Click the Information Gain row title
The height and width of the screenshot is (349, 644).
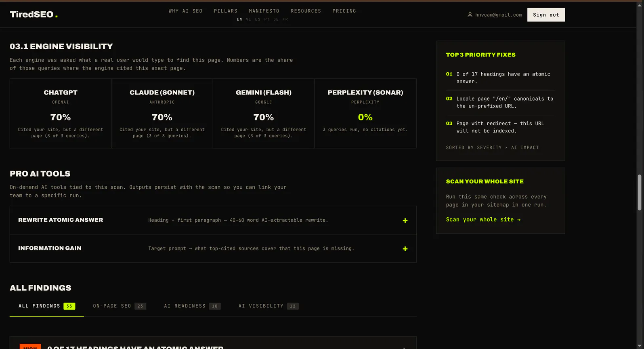[x=50, y=248]
